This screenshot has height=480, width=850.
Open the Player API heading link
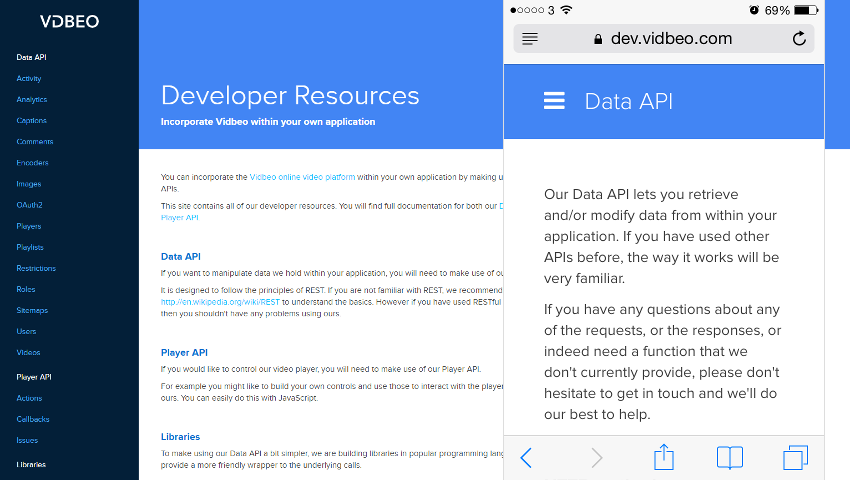coord(184,353)
